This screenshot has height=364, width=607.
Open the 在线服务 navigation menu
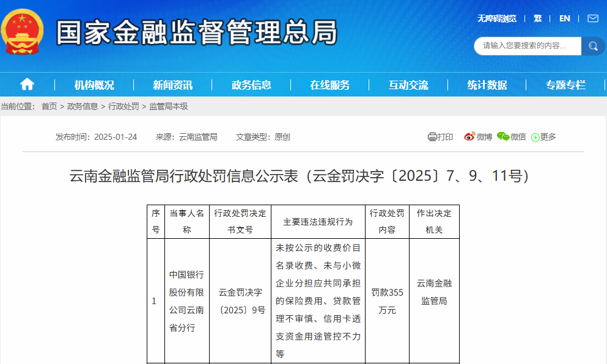pyautogui.click(x=329, y=85)
